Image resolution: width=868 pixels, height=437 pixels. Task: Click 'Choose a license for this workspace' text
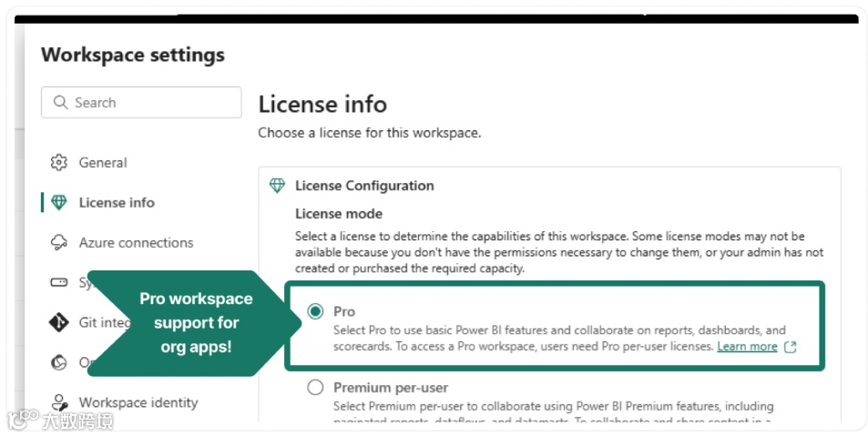coord(370,133)
